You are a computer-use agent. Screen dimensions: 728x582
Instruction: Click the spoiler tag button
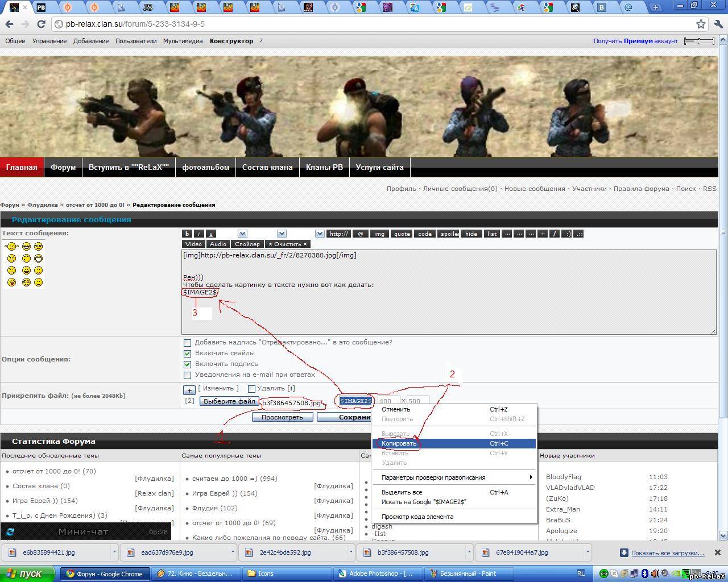(448, 234)
